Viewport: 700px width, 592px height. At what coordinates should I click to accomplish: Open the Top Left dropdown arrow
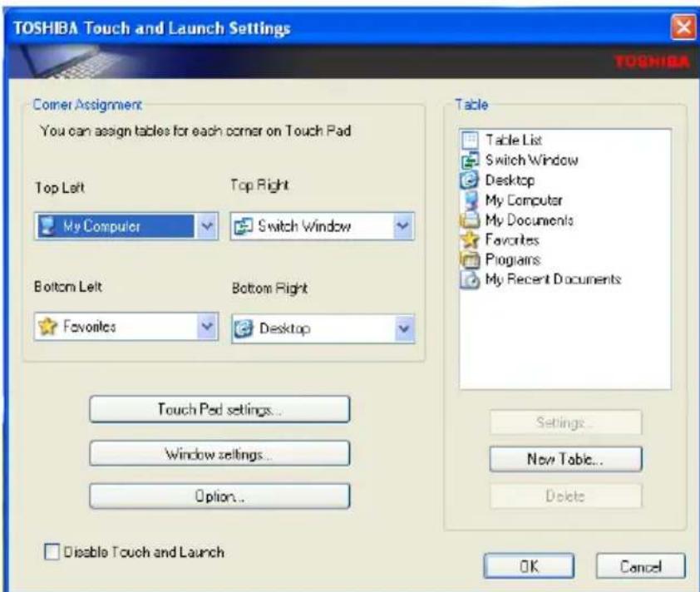(x=207, y=226)
